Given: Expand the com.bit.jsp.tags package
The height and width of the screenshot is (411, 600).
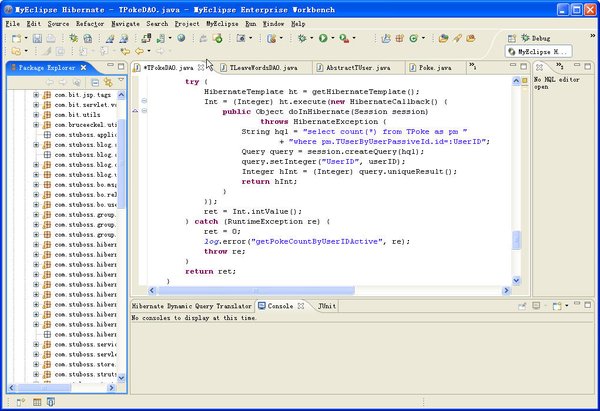Looking at the screenshot, I should pos(36,94).
